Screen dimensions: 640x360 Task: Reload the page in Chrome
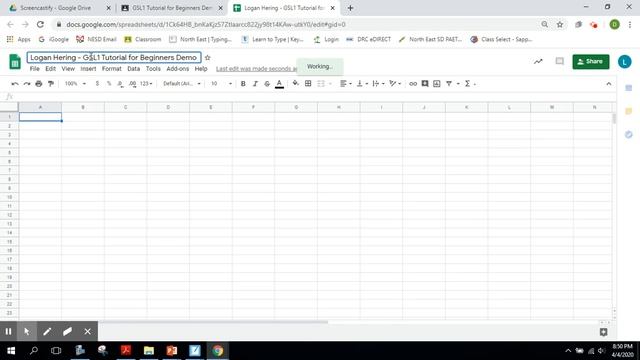[40, 24]
